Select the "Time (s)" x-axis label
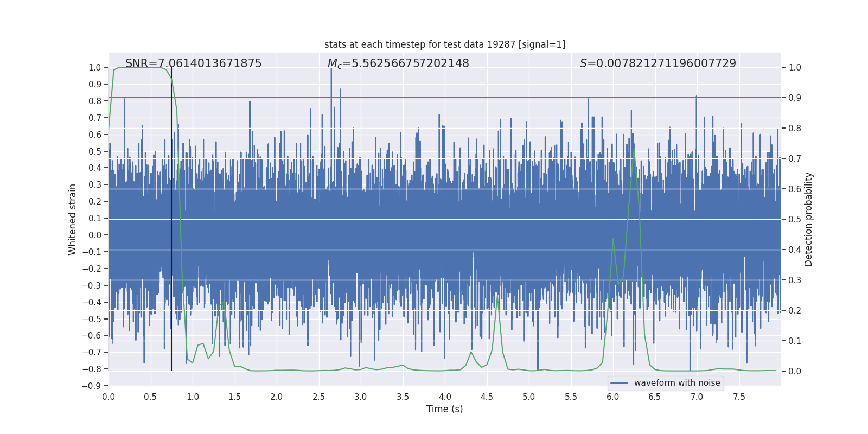The image size is (868, 434). 444,409
